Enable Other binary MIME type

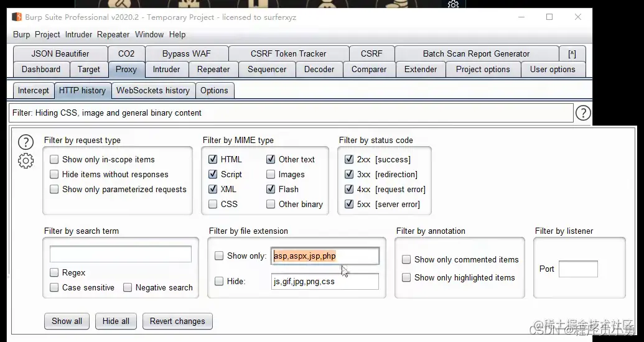[x=271, y=204]
